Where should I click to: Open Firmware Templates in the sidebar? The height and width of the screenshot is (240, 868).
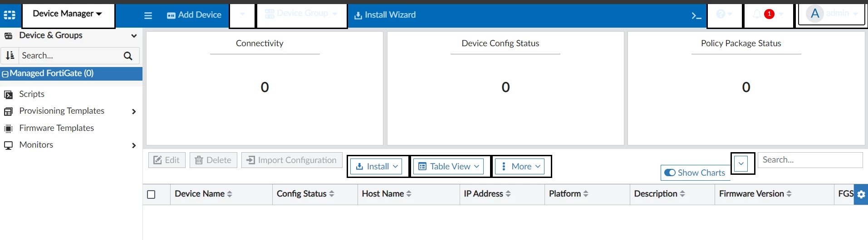point(57,128)
